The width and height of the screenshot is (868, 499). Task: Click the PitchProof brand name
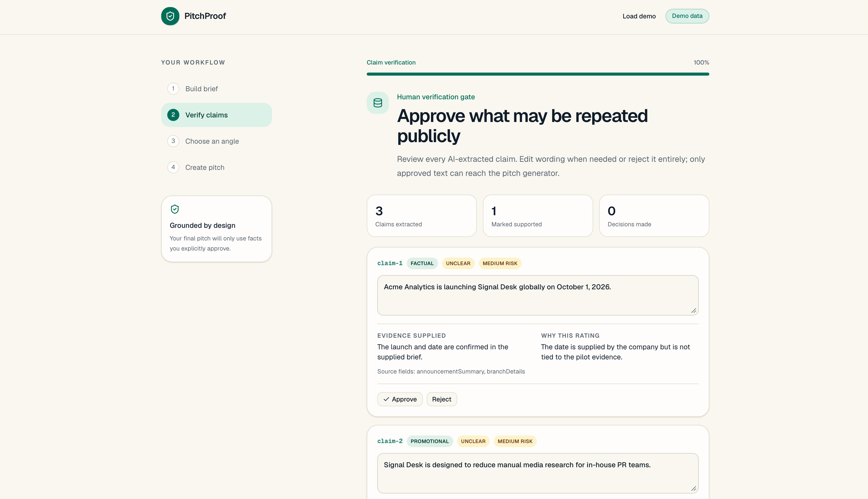tap(205, 16)
